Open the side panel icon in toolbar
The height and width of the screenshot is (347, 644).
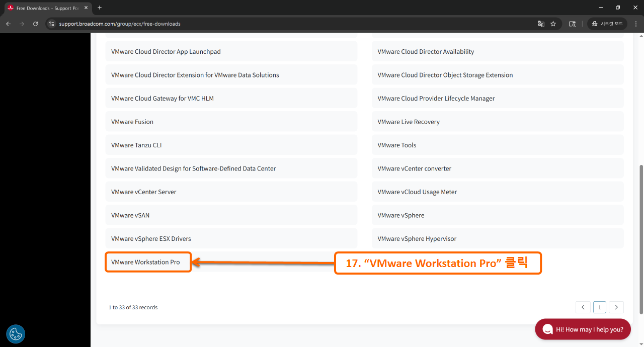pyautogui.click(x=572, y=24)
